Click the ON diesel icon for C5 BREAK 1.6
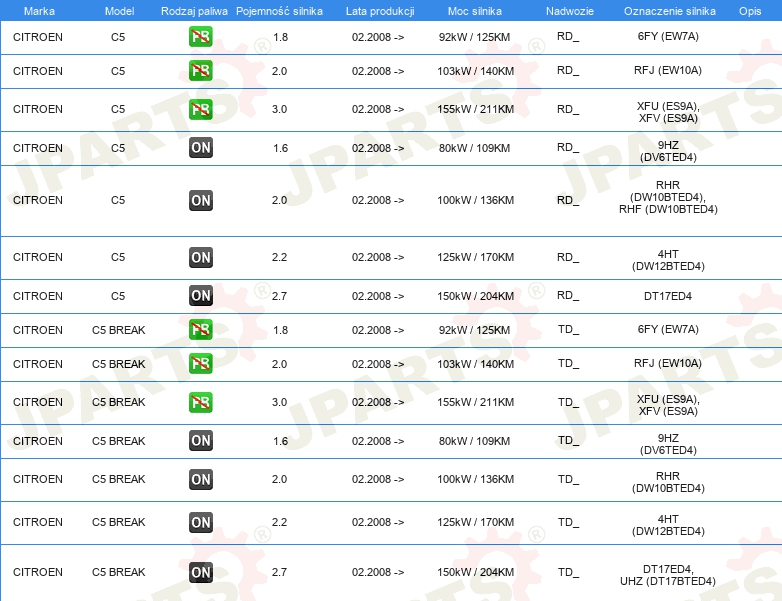Viewport: 782px width, 601px height. pos(200,440)
